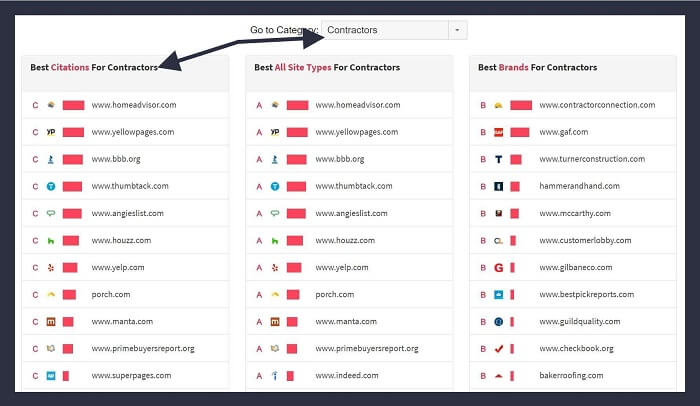Open the Contractors category dropdown arrow
Screen dimensions: 700x406
[x=457, y=30]
